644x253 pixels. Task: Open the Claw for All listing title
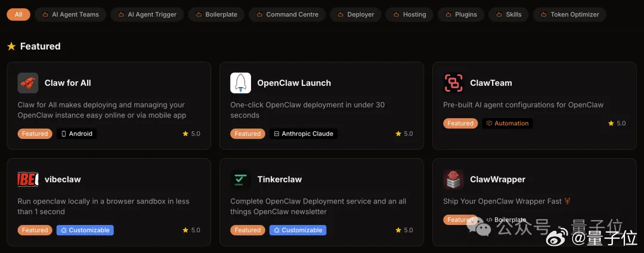click(x=68, y=83)
